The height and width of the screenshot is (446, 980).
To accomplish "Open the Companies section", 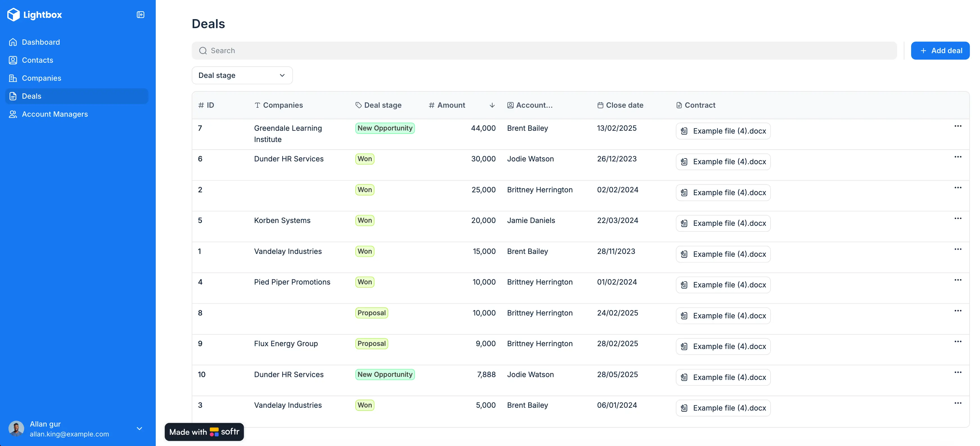I will pos(42,78).
